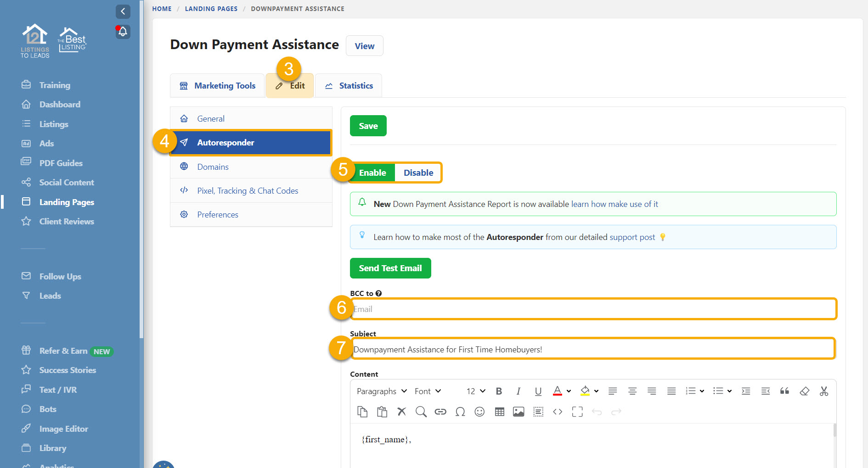Insert a table using the table icon
The image size is (868, 468).
point(499,412)
